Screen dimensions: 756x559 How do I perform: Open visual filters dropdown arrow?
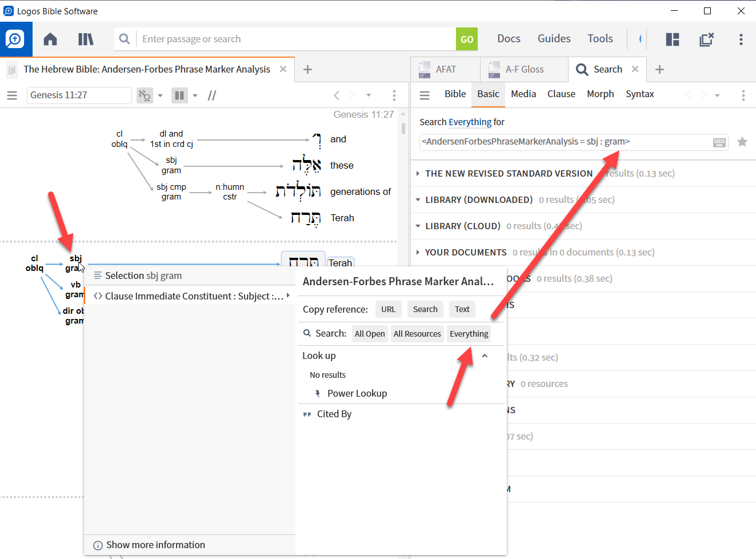click(160, 95)
